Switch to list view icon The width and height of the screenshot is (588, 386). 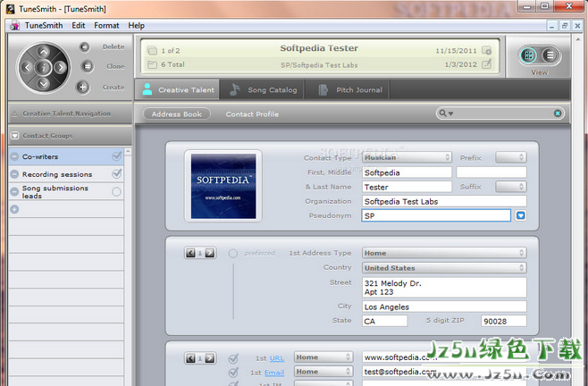click(550, 55)
